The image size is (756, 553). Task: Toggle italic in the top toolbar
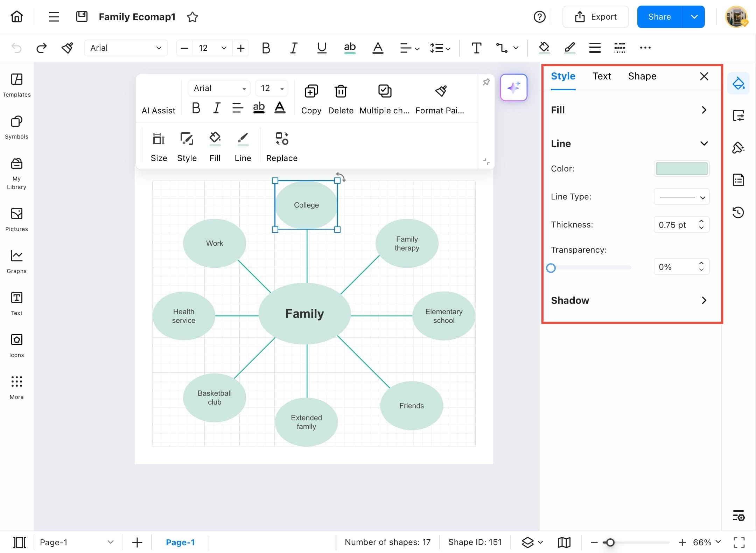tap(294, 48)
